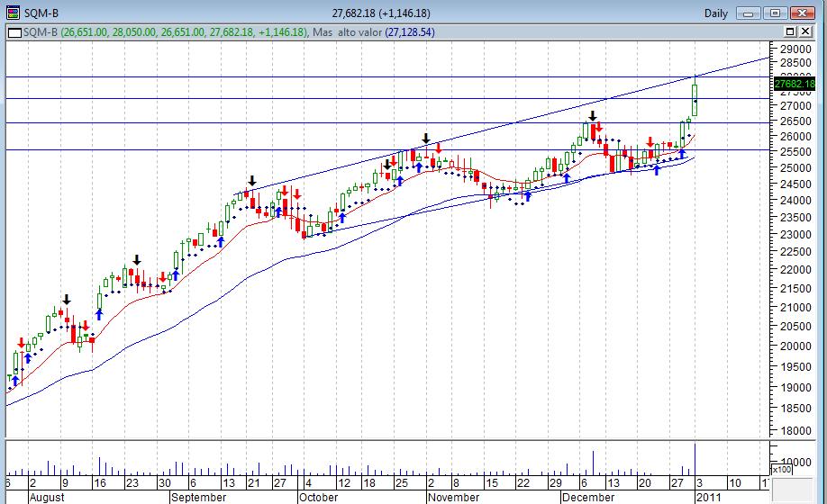Screen dimensions: 827x504
Task: Click the date label 23 on time axis
Action: click(133, 483)
